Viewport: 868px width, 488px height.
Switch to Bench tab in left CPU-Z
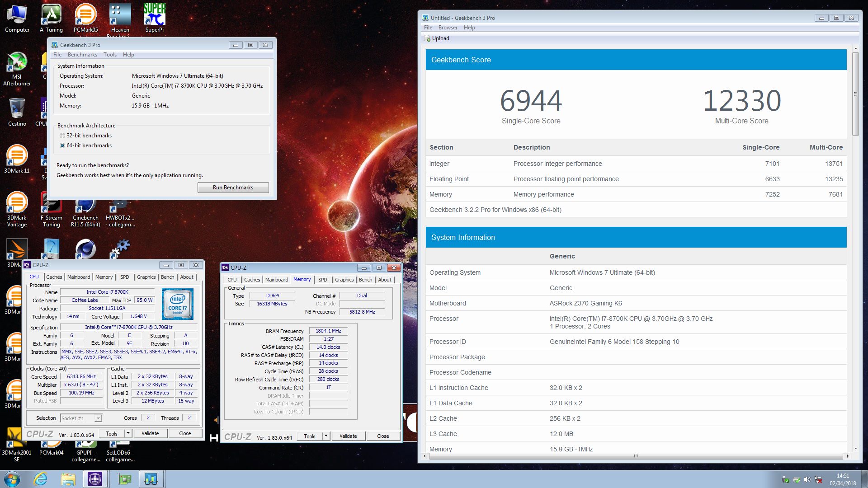[167, 277]
